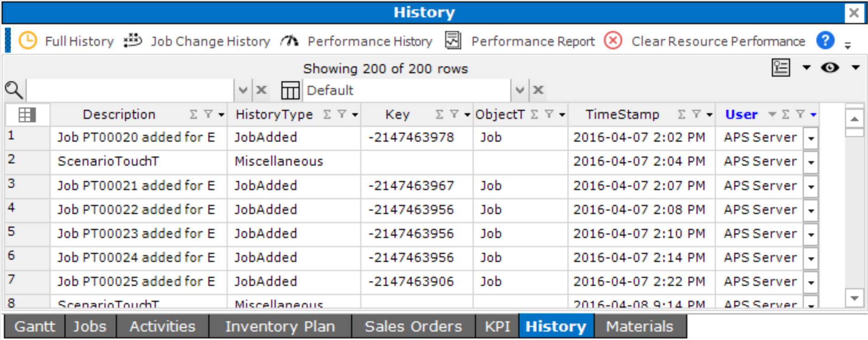Switch to the Inventory Plan tab
This screenshot has width=868, height=340.
pos(280,326)
